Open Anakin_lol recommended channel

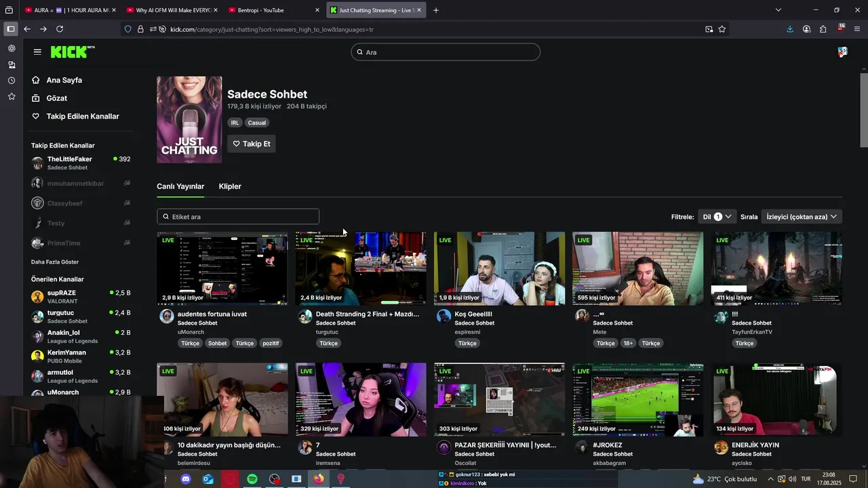click(x=81, y=337)
